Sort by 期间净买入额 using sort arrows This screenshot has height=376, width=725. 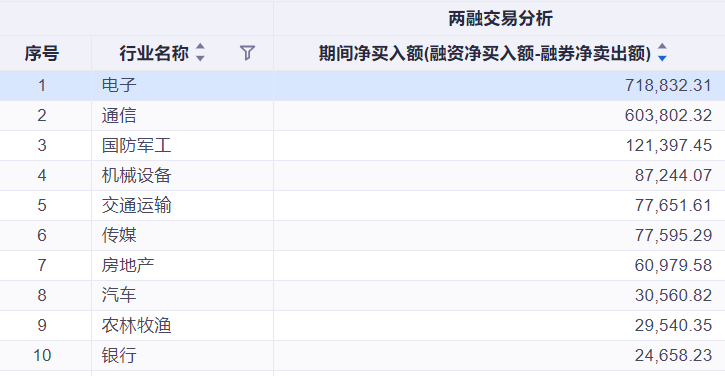click(x=662, y=52)
